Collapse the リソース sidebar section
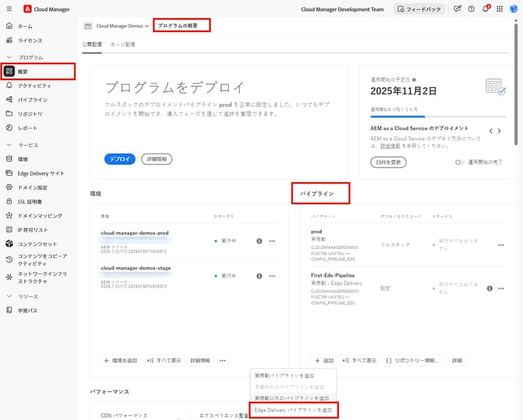Screen dimensions: 523x420 pos(9,296)
